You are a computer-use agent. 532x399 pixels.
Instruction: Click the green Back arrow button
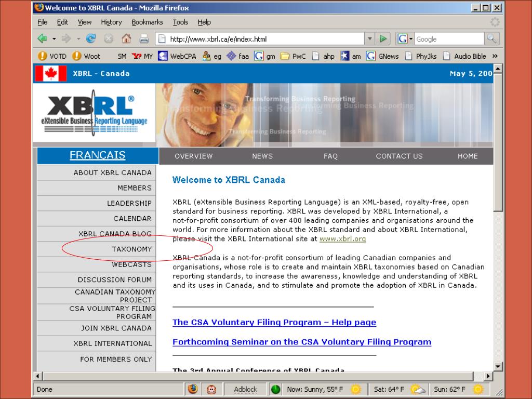pyautogui.click(x=43, y=38)
